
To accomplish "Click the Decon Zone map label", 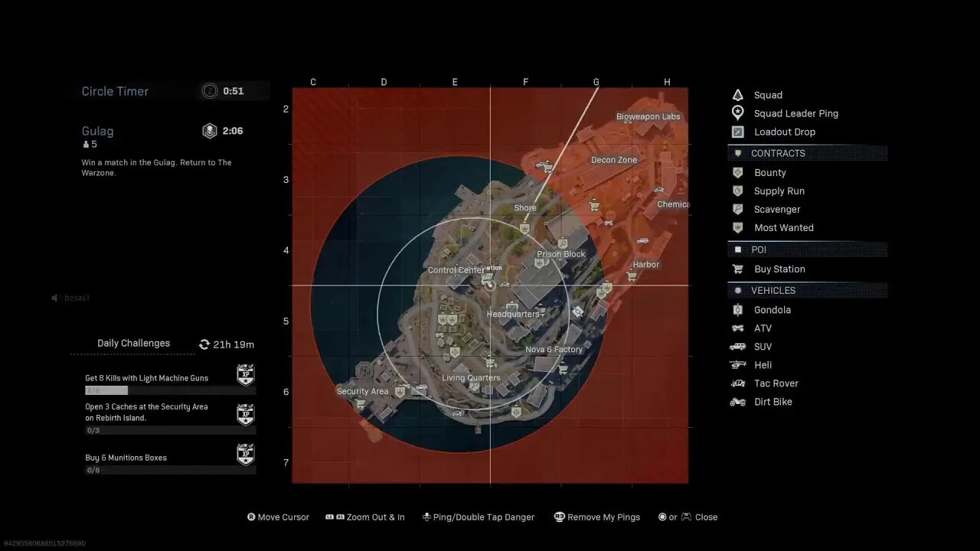I will [614, 160].
